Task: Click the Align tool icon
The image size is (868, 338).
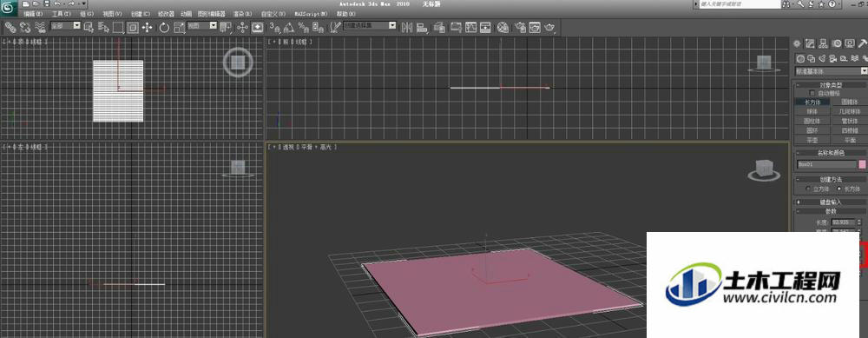Action: click(422, 27)
